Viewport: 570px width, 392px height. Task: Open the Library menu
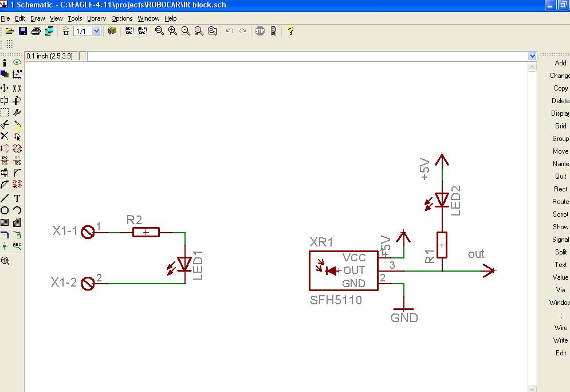tap(96, 18)
